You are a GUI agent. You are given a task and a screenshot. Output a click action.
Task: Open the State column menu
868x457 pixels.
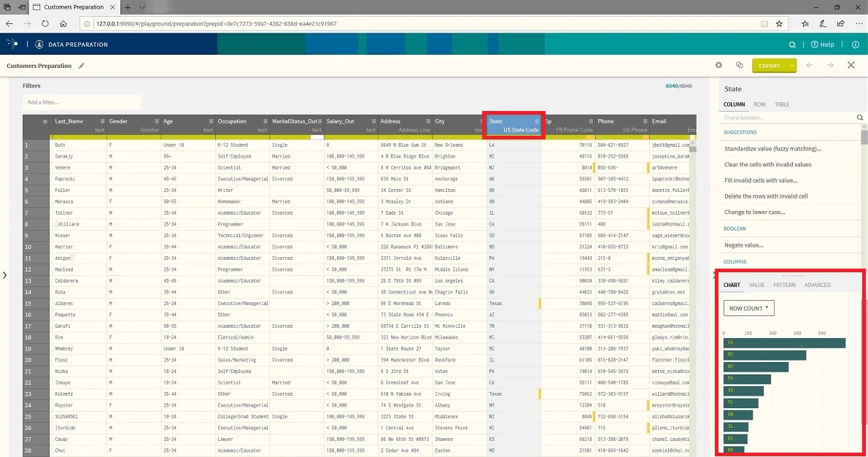[536, 121]
